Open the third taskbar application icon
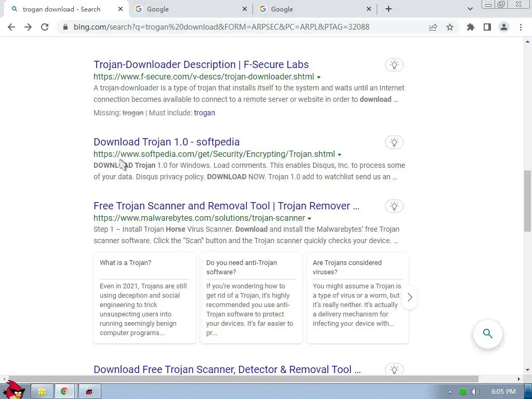Viewport: 532px width, 399px height. point(89,392)
